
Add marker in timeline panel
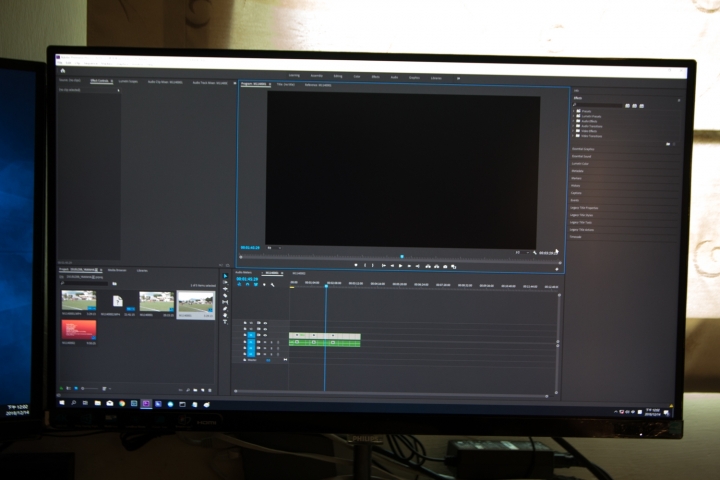point(264,285)
